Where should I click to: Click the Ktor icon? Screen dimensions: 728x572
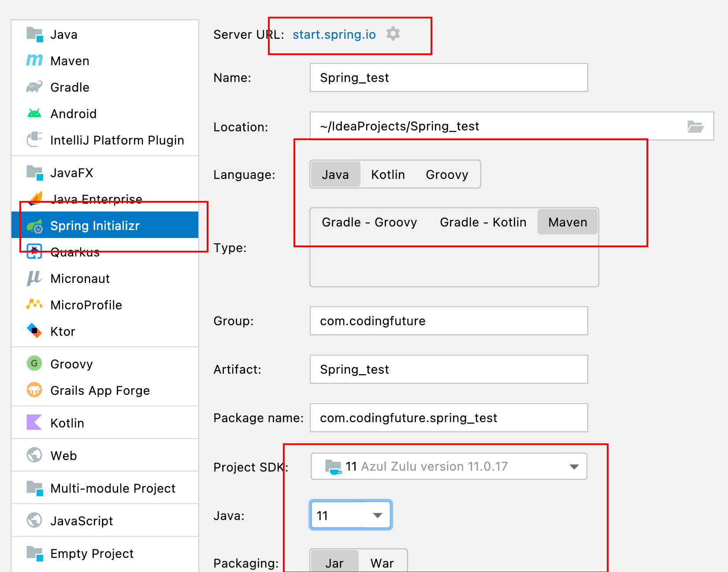click(x=34, y=331)
